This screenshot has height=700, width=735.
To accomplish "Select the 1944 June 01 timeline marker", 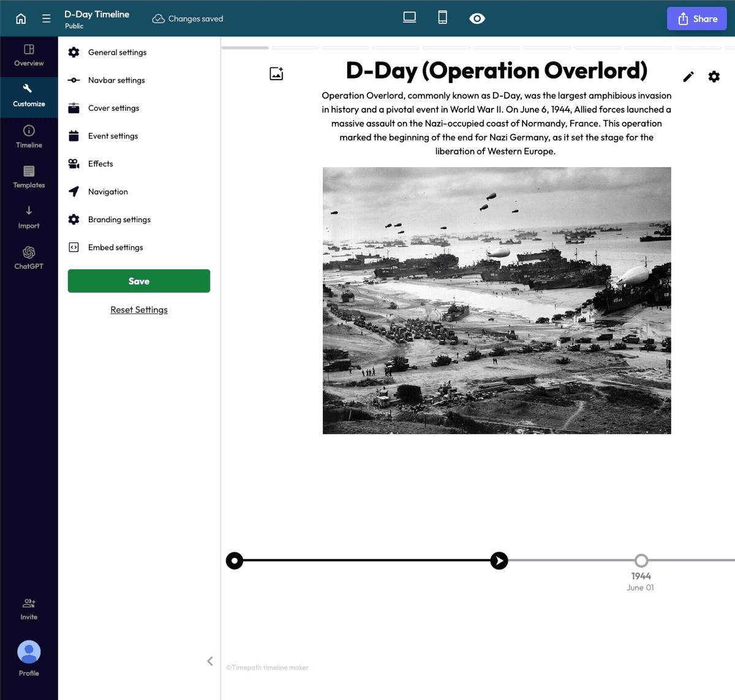I will pyautogui.click(x=641, y=560).
